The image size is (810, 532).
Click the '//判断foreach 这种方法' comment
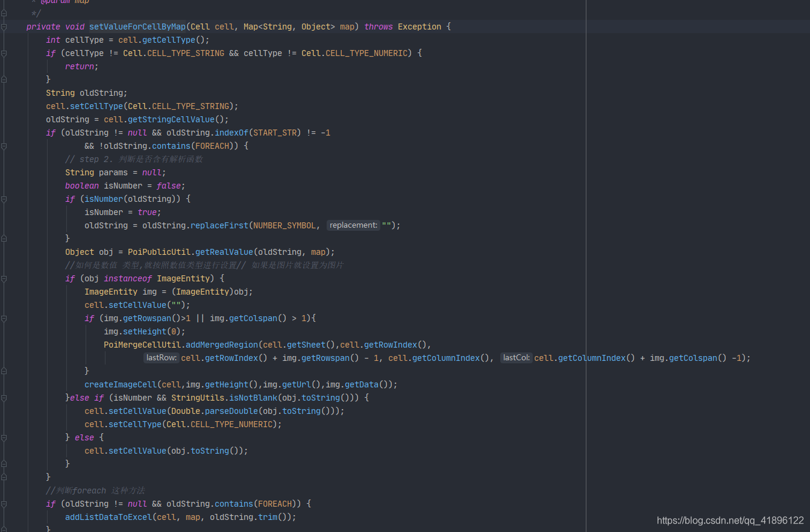95,490
